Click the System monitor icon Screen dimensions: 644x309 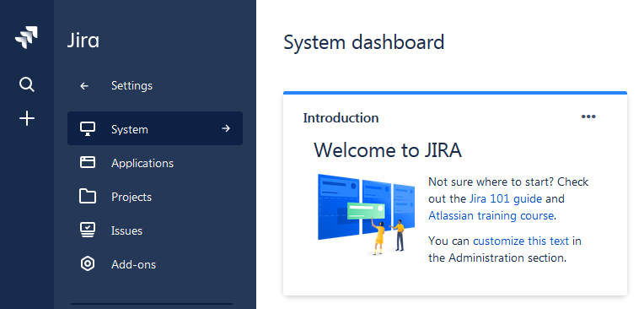click(88, 129)
